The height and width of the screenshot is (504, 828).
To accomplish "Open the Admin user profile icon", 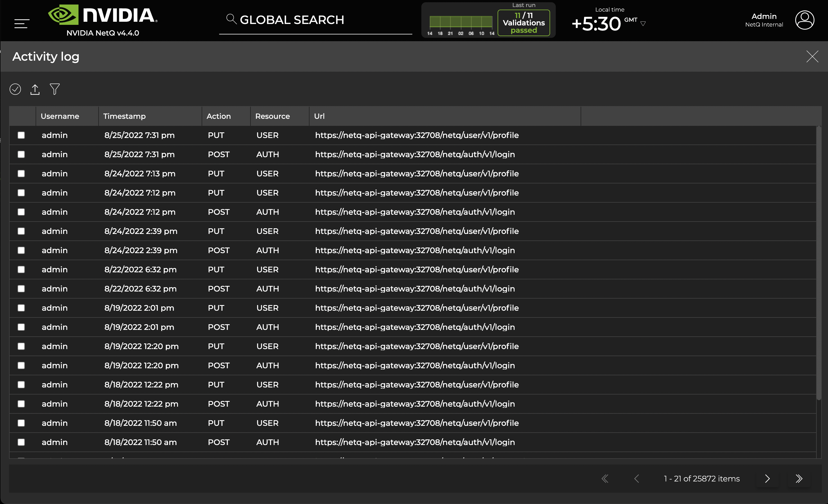I will [804, 20].
